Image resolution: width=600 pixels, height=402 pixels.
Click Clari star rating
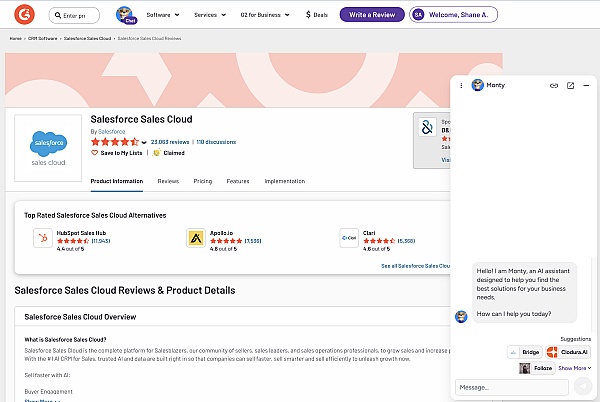click(379, 241)
